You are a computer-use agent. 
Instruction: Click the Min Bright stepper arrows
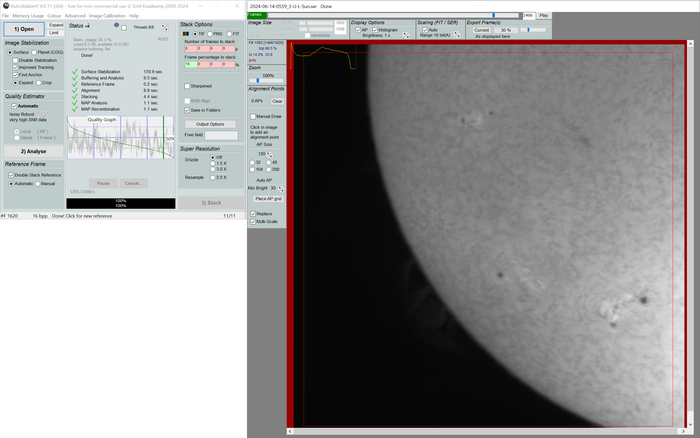point(282,188)
